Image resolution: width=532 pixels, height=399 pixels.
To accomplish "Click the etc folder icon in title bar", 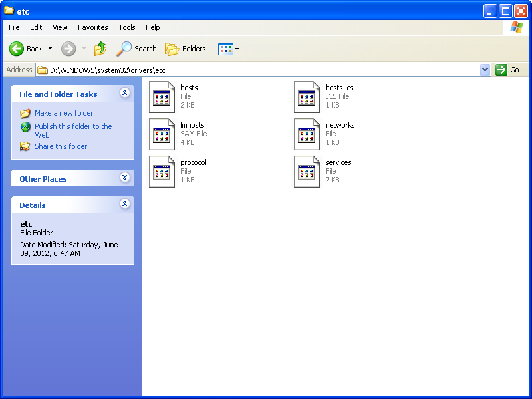I will (9, 11).
